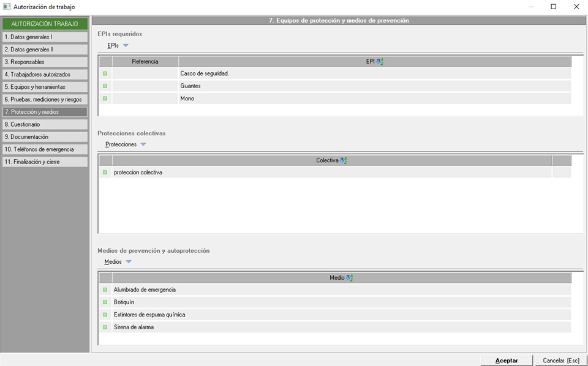Click the Medio column header
Image resolution: width=588 pixels, height=366 pixels.
pyautogui.click(x=342, y=278)
